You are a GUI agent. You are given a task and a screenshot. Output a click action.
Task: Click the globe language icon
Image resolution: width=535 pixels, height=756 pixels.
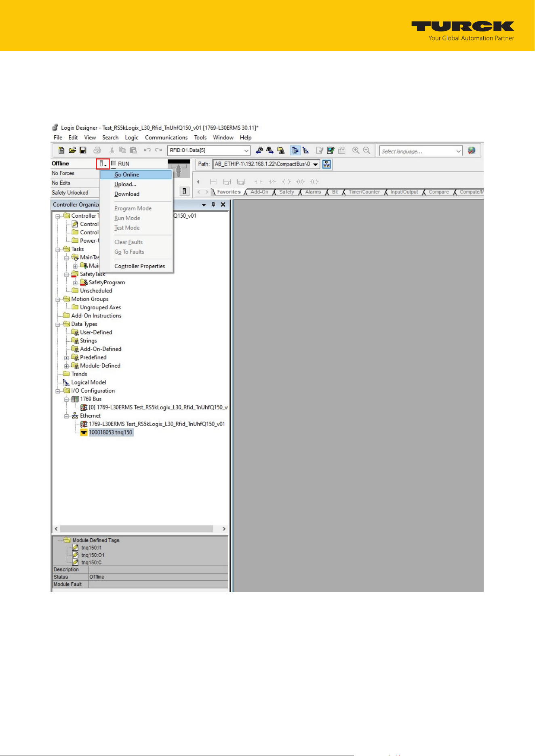[x=472, y=151]
